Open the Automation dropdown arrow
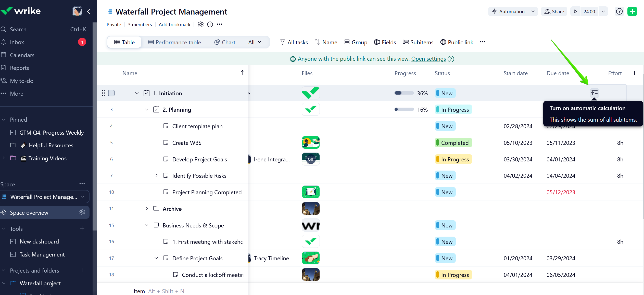The height and width of the screenshot is (295, 644). point(533,11)
